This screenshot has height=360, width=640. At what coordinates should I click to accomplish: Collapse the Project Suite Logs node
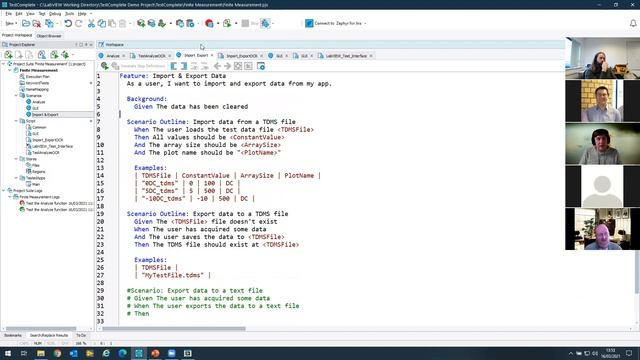pos(4,191)
